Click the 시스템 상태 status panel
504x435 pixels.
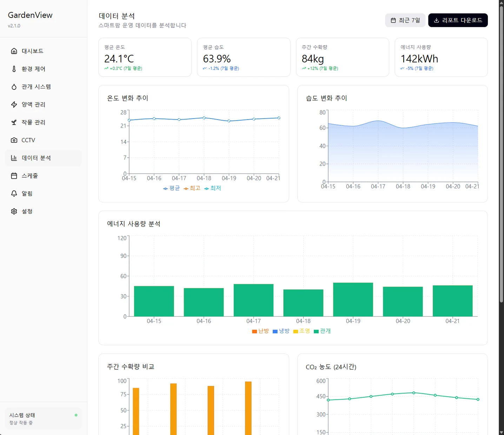point(44,419)
